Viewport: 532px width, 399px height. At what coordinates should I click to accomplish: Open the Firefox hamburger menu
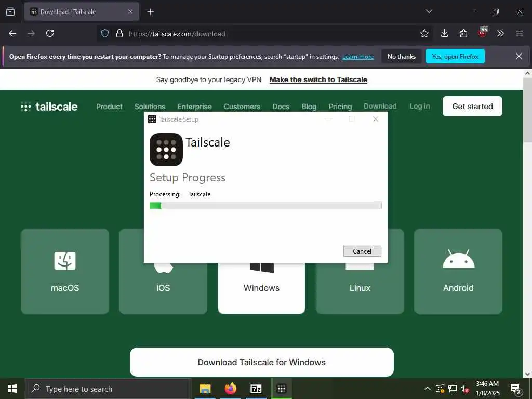pyautogui.click(x=519, y=33)
